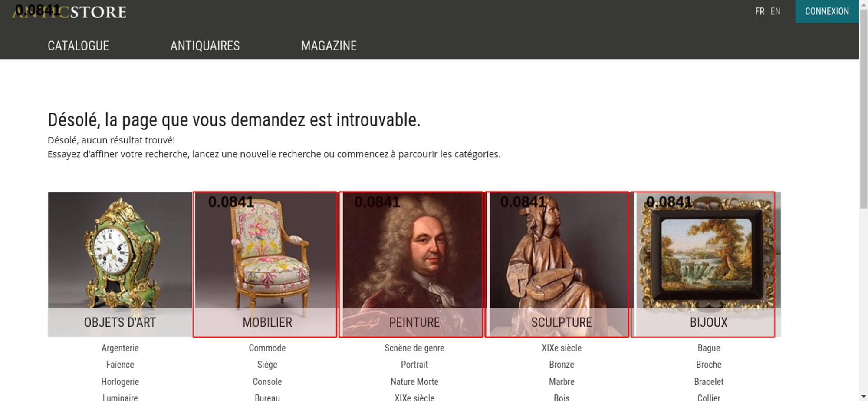Open the Nature Morte link

point(414,382)
